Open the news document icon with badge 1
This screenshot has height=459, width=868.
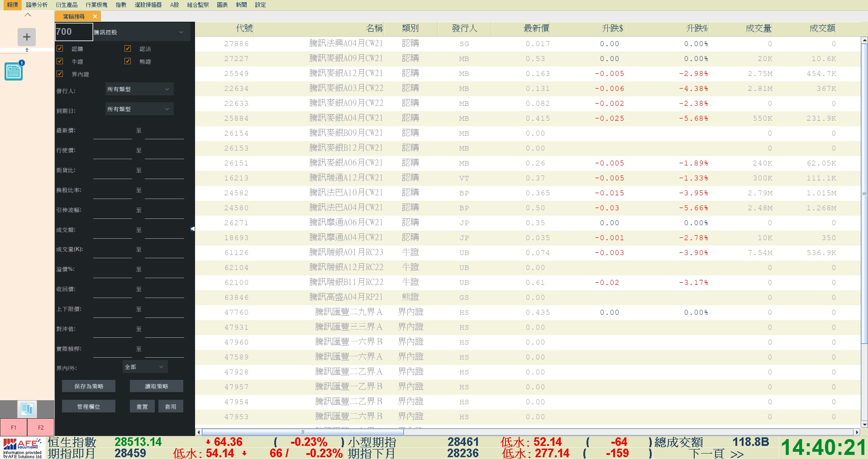tap(14, 71)
